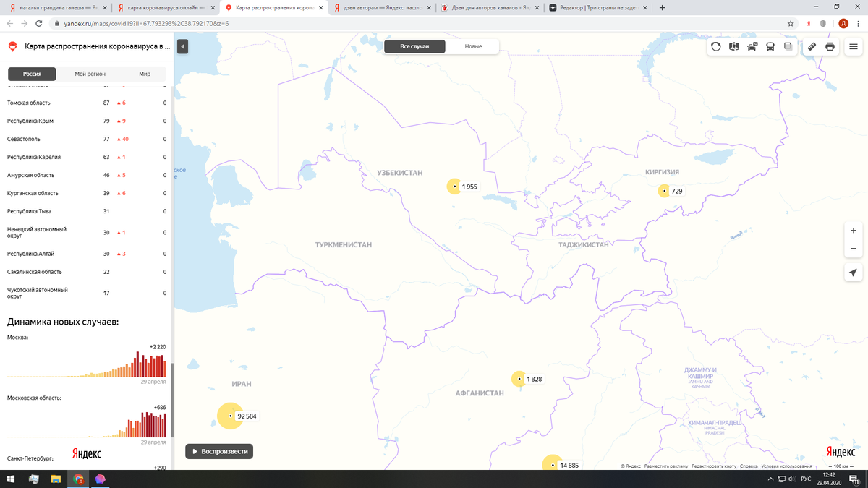Select Курганская область row
This screenshot has width=868, height=488.
pos(86,193)
